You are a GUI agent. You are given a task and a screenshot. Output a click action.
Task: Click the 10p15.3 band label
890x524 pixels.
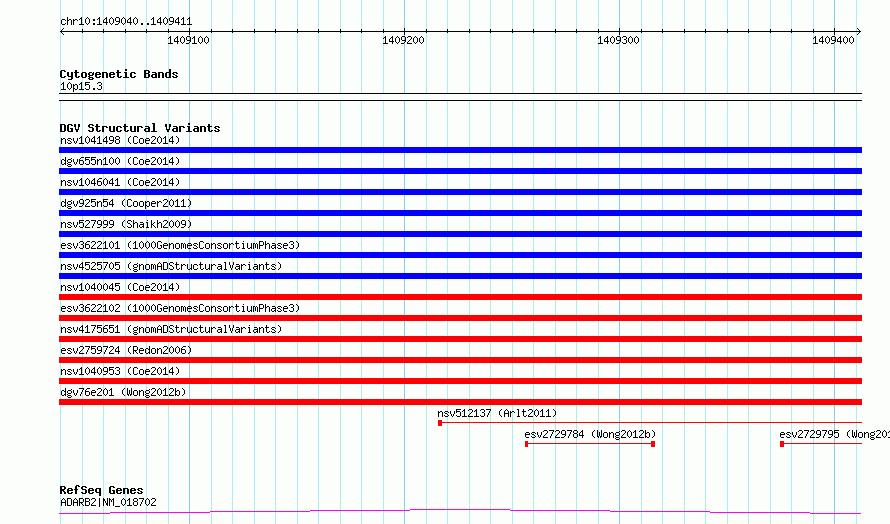click(x=81, y=86)
